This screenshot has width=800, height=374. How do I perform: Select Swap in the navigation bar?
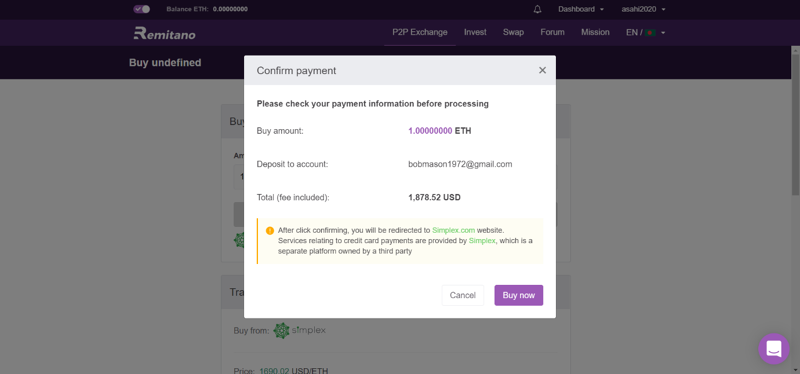tap(513, 32)
